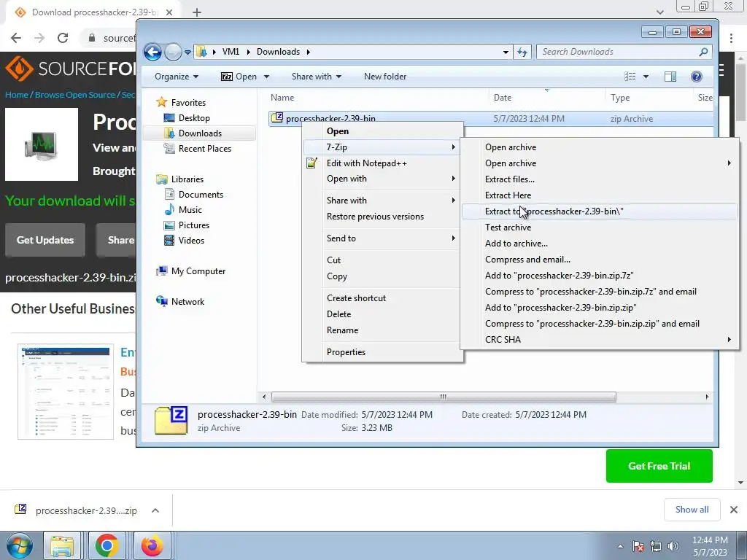Select the 7-Zip context menu entry
Screen dimensions: 747x560
[382, 147]
